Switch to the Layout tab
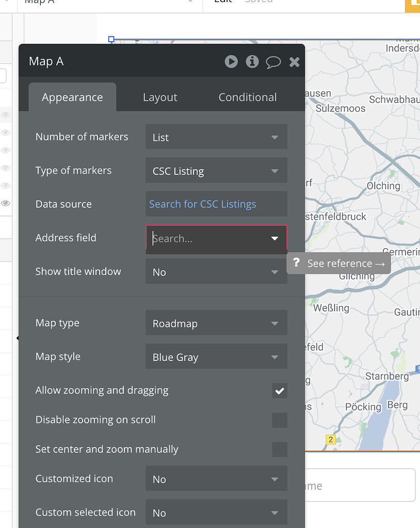 point(160,96)
